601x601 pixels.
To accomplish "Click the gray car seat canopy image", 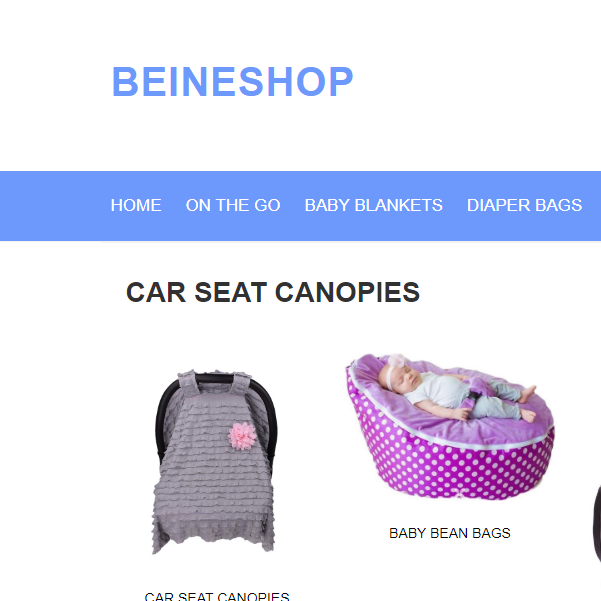I will (215, 462).
